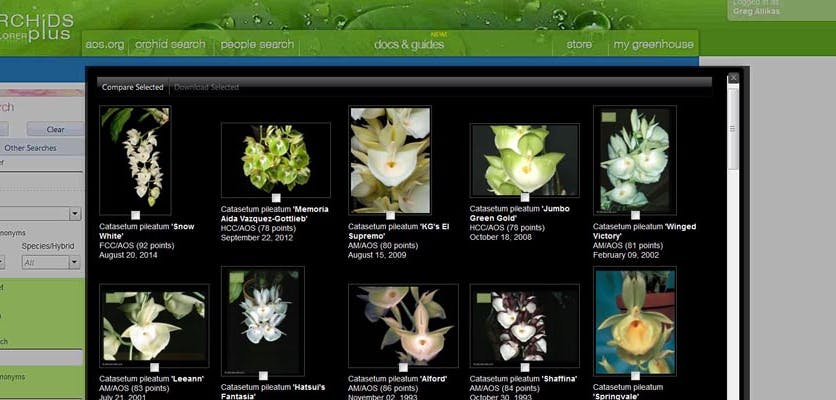Select checkbox for 'Alford' orchid

pyautogui.click(x=403, y=367)
